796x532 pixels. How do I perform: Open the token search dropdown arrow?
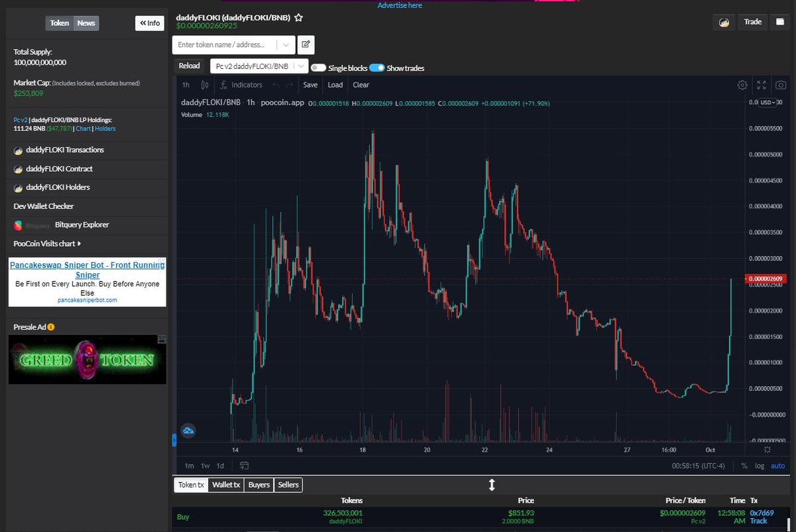[285, 44]
